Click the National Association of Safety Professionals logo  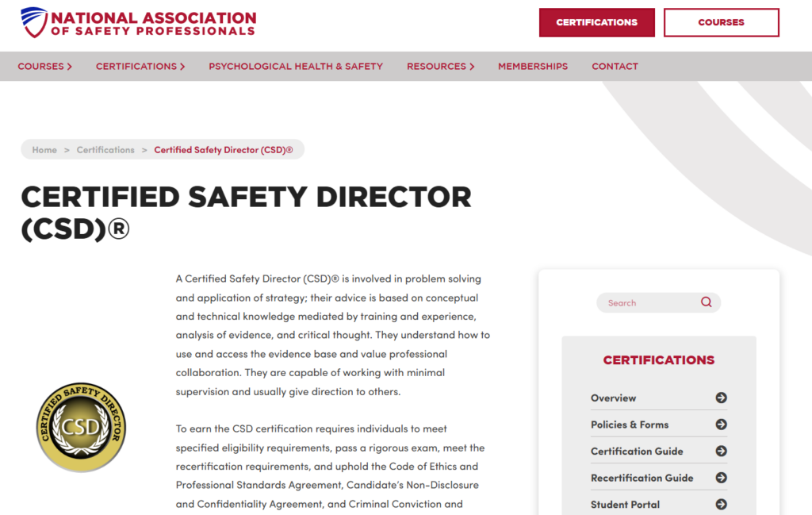[x=138, y=23]
